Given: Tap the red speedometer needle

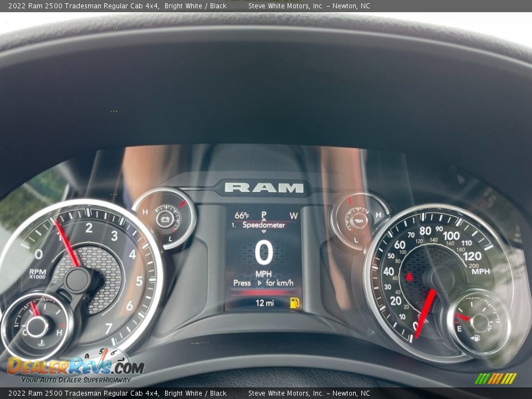Looking at the screenshot, I should coord(425,313).
